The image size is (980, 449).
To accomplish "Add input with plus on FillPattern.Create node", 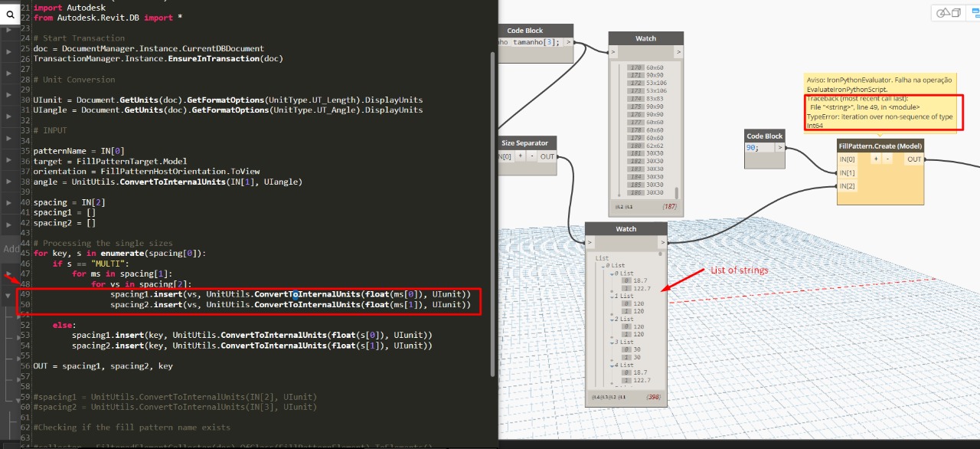I will [876, 159].
